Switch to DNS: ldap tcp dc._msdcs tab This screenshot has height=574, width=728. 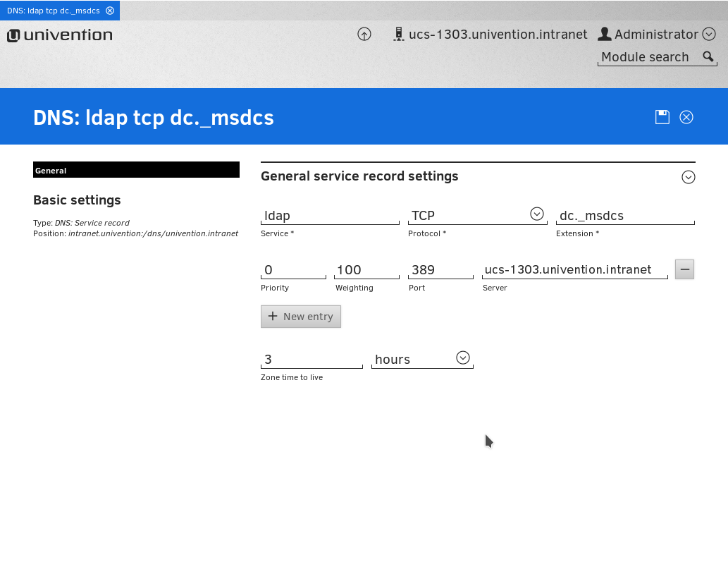click(53, 11)
